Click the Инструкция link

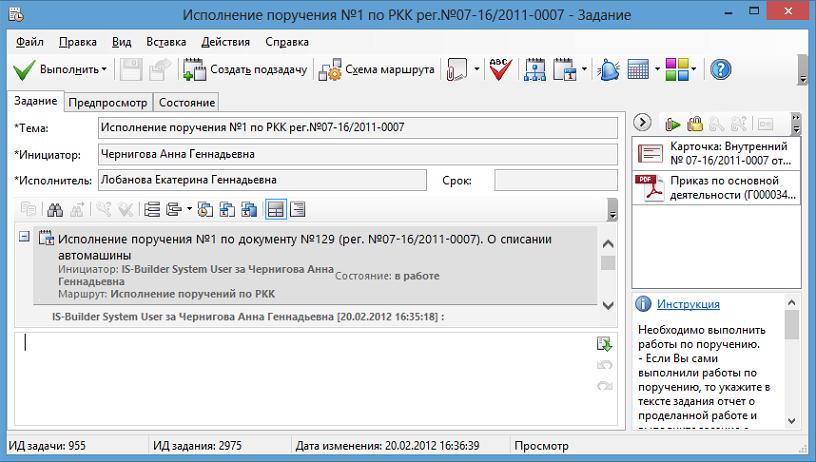coord(688,305)
